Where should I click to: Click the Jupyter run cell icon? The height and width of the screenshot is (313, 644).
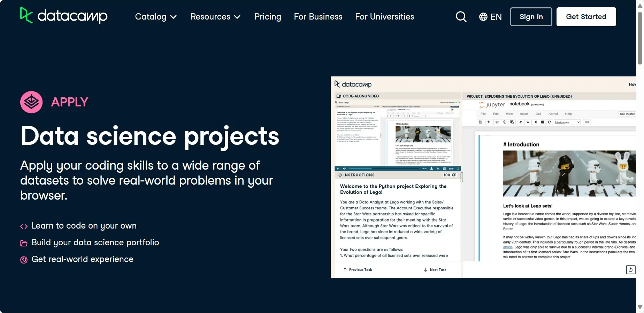click(x=536, y=122)
